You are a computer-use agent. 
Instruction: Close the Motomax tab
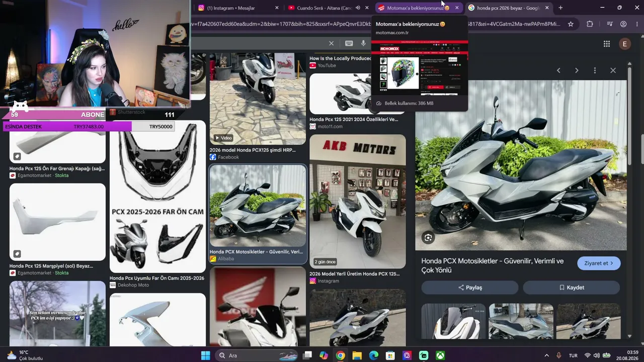[x=457, y=8]
